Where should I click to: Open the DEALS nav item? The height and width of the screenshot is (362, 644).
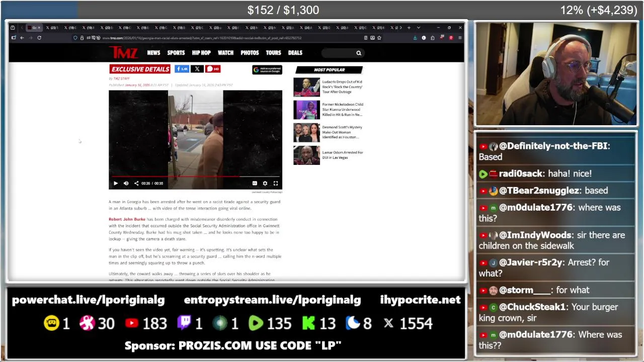click(x=295, y=53)
